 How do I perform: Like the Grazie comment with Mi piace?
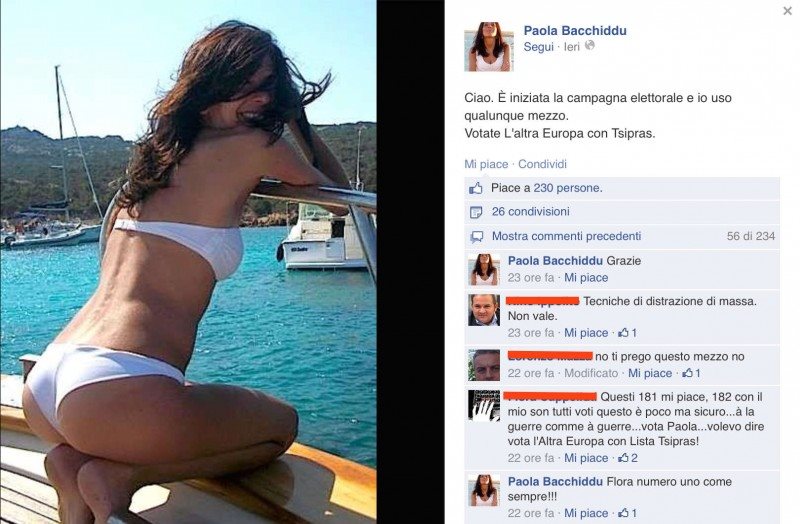(586, 278)
